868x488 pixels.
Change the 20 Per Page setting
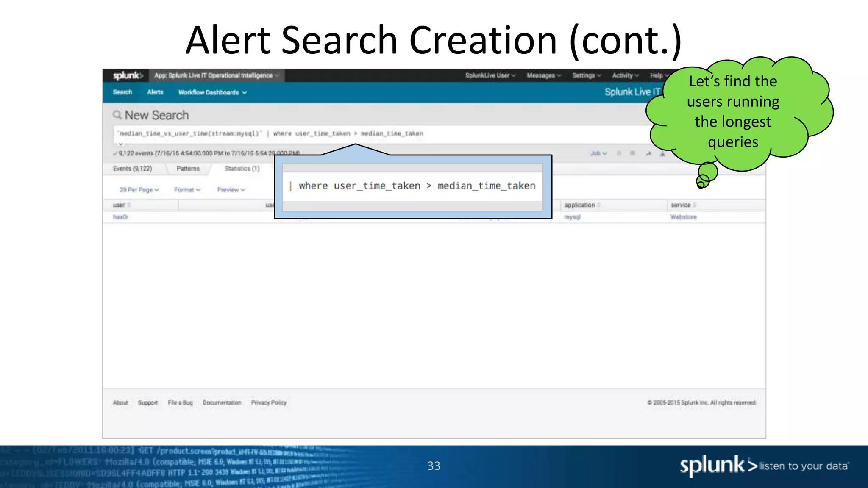click(139, 190)
